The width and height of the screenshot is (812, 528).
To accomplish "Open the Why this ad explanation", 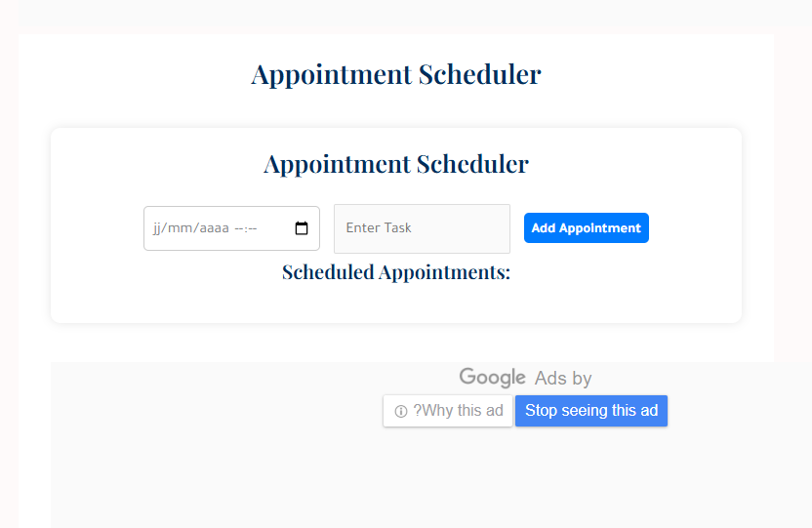I will [448, 411].
